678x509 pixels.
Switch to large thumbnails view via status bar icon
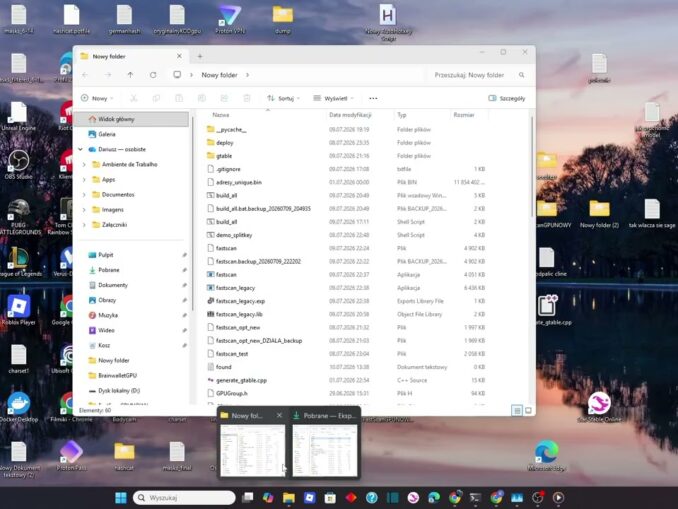(528, 410)
